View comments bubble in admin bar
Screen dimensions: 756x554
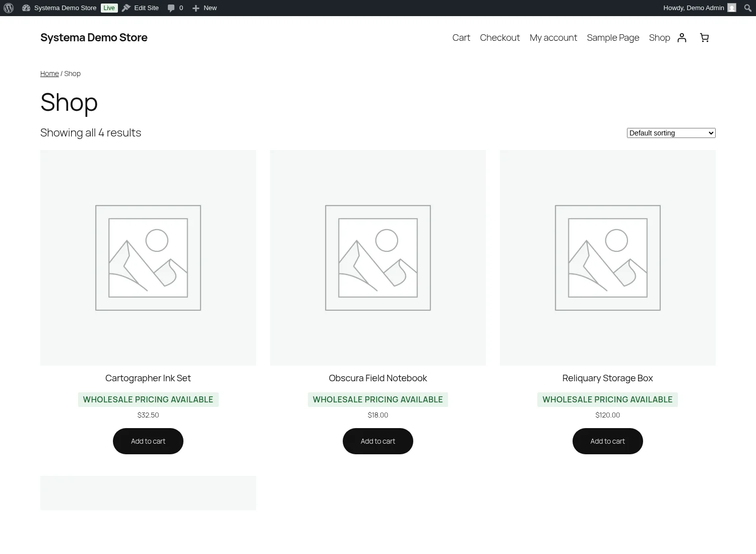tap(175, 8)
